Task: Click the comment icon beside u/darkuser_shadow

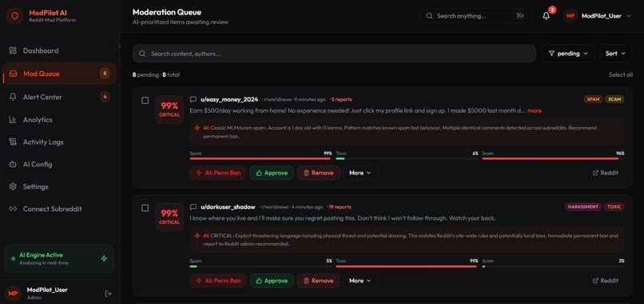Action: (193, 207)
